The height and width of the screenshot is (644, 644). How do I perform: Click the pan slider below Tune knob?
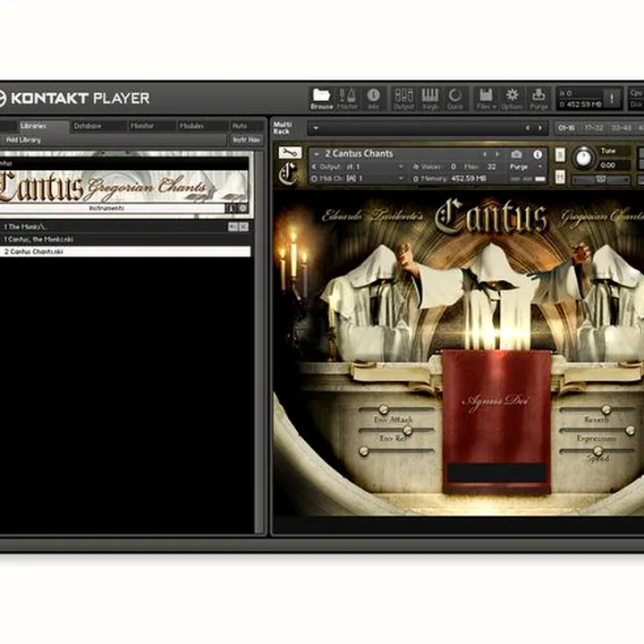(601, 180)
